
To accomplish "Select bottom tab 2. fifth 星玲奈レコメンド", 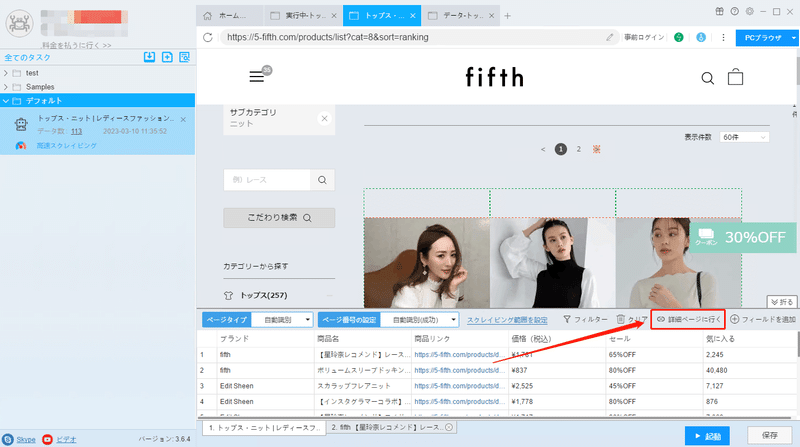I will tap(391, 428).
